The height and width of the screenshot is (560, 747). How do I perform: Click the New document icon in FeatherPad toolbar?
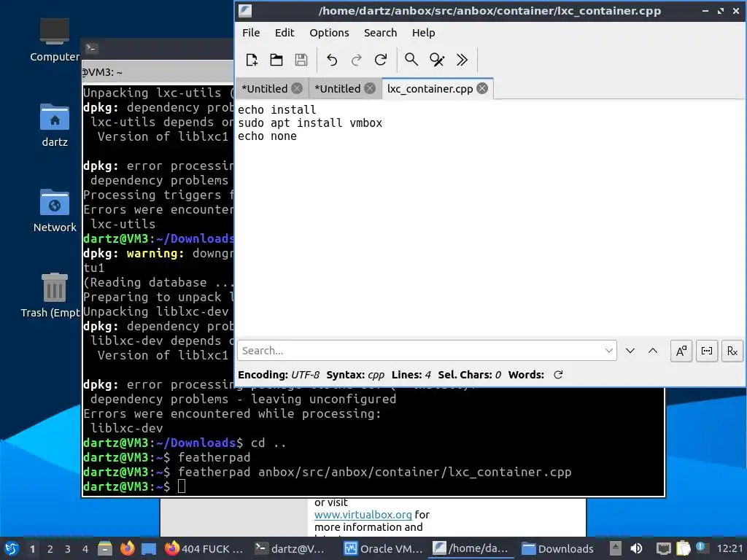[x=252, y=60]
